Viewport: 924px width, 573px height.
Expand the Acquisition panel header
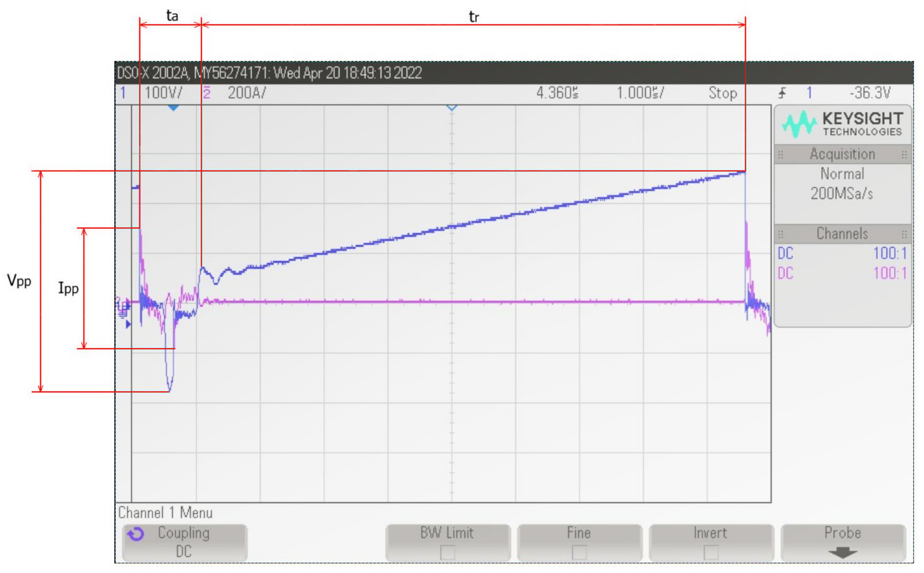pos(842,154)
